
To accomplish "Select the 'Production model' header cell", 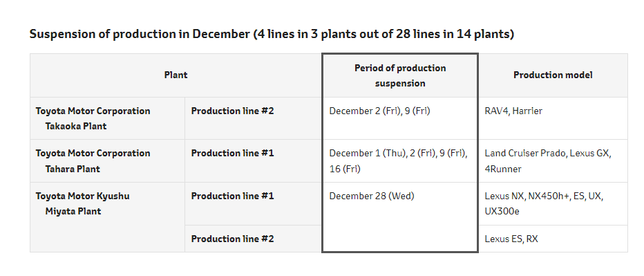I will (553, 75).
